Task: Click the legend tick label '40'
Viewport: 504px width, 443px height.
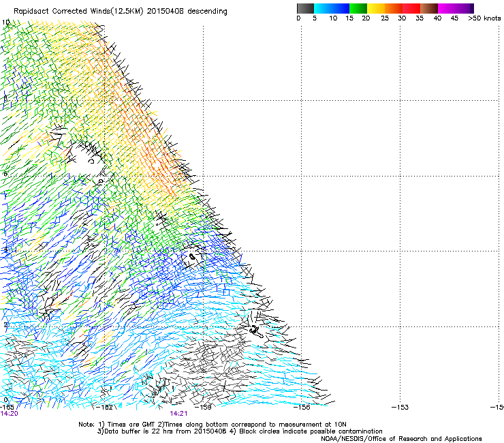Action: [437, 18]
